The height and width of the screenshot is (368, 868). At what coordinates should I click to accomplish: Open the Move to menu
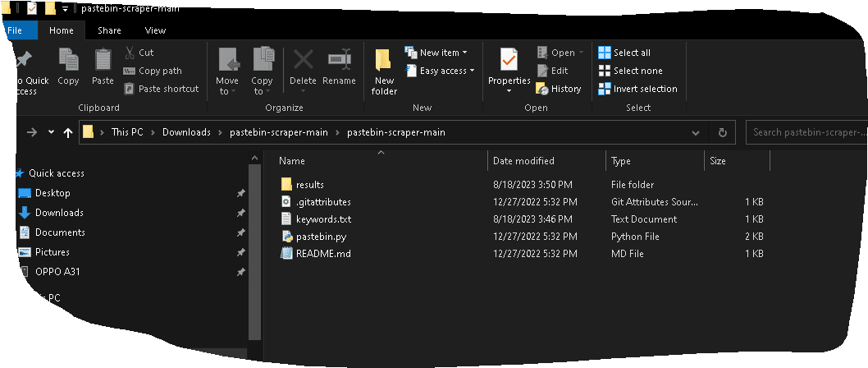[x=227, y=71]
